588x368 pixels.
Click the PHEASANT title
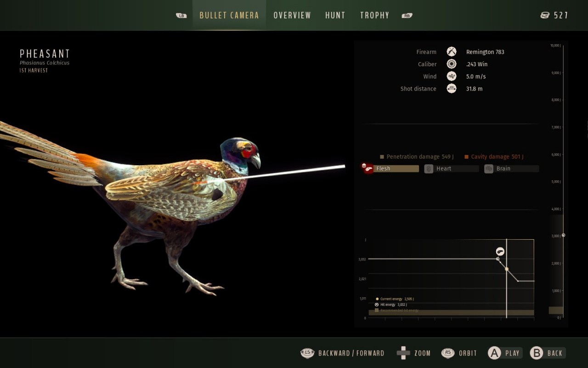(x=45, y=54)
